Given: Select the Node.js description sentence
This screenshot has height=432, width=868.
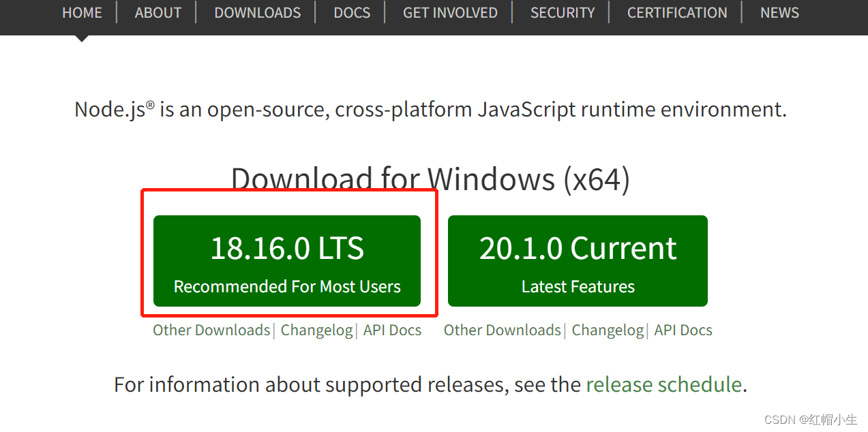Looking at the screenshot, I should pos(430,110).
